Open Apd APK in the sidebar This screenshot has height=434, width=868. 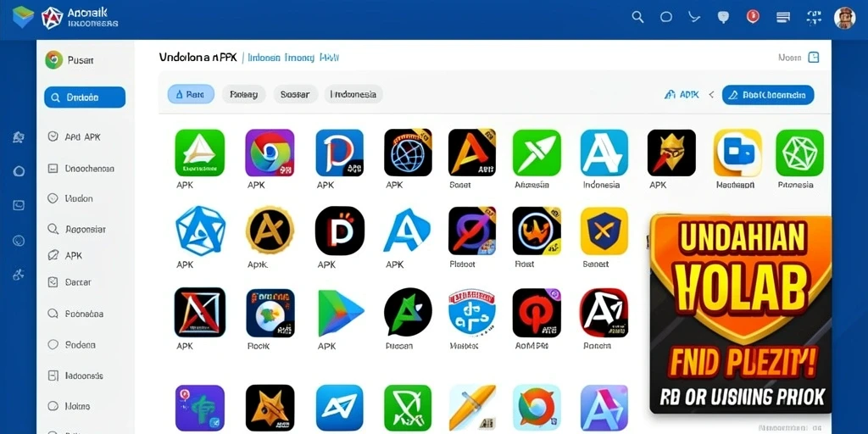tap(75, 136)
